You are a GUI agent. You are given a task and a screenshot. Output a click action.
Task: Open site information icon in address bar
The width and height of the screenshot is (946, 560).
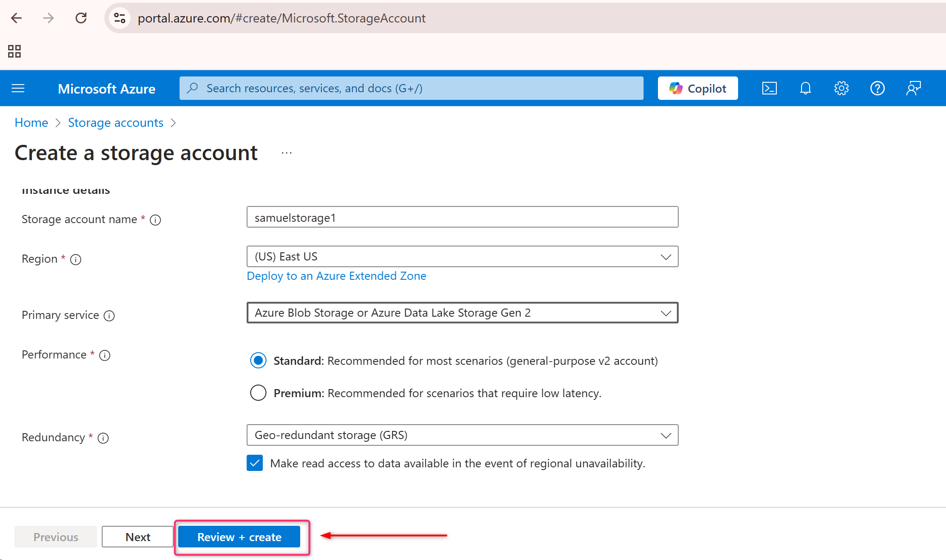[x=120, y=18]
